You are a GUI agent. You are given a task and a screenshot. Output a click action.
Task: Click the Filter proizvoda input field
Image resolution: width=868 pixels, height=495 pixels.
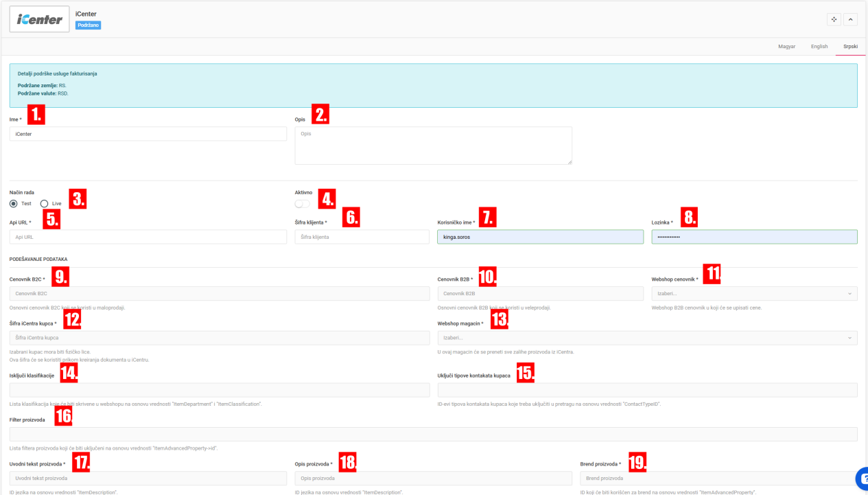433,434
